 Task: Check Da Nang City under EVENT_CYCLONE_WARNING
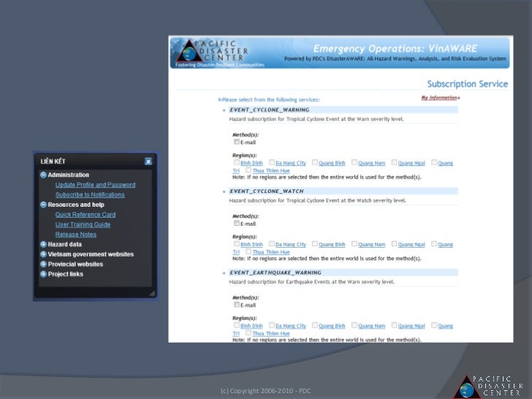[272, 162]
